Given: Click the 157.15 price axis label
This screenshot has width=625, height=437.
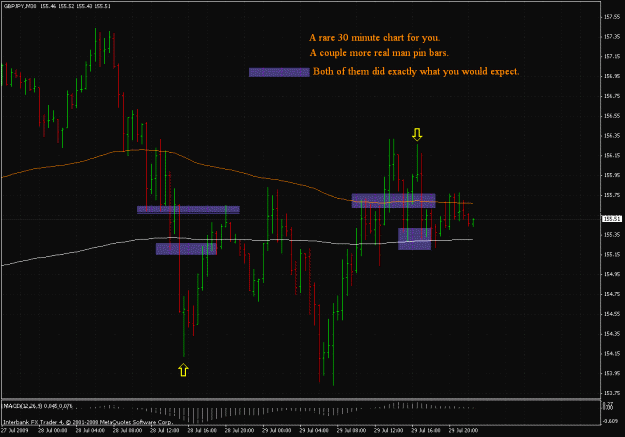Looking at the screenshot, I should coord(612,57).
